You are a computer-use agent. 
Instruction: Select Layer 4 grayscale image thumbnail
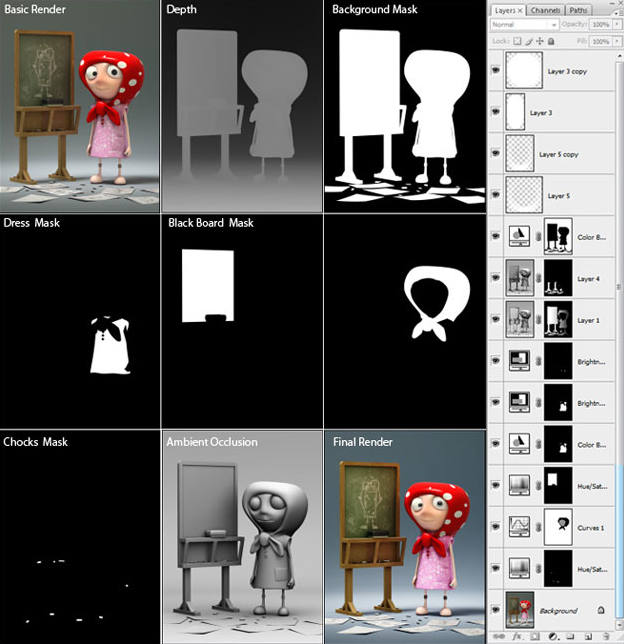520,278
